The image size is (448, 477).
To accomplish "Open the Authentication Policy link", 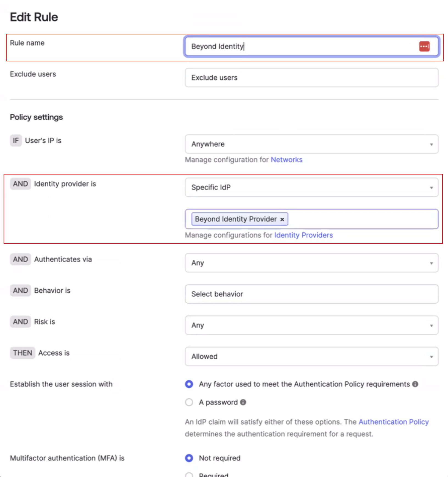I will 394,422.
